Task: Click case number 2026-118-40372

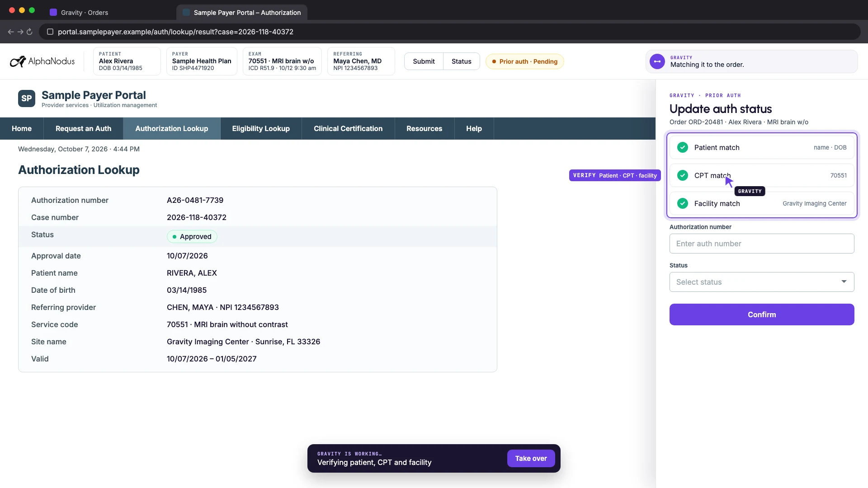Action: point(197,217)
